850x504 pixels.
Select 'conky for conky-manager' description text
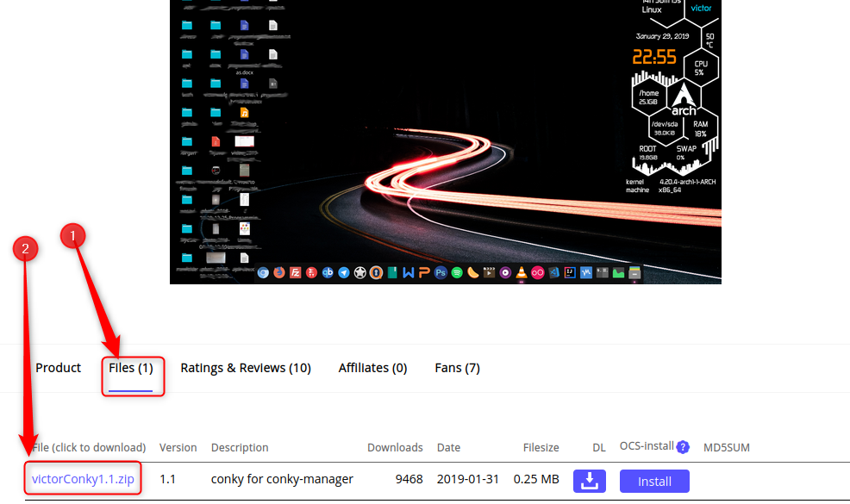point(282,479)
